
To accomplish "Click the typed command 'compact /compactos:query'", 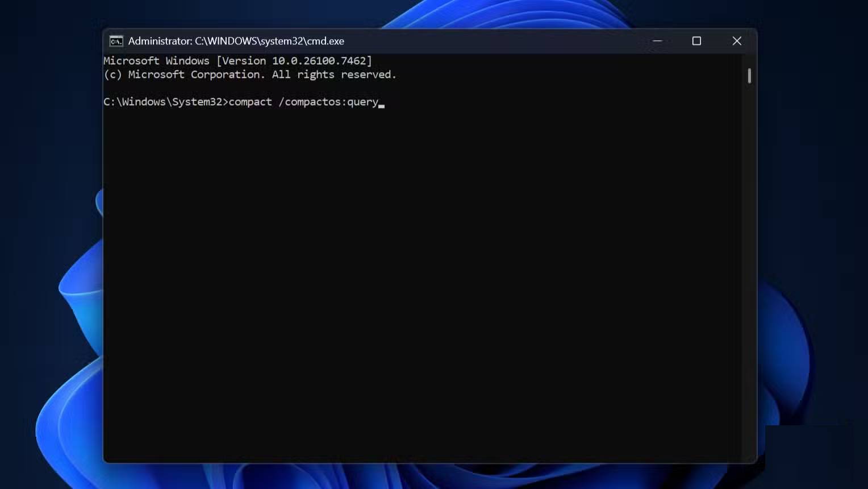I will pyautogui.click(x=303, y=102).
